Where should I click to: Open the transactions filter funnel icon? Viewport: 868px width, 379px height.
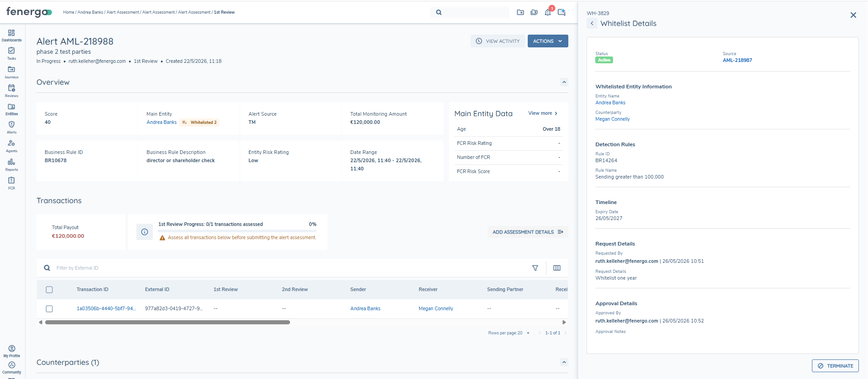pyautogui.click(x=535, y=268)
